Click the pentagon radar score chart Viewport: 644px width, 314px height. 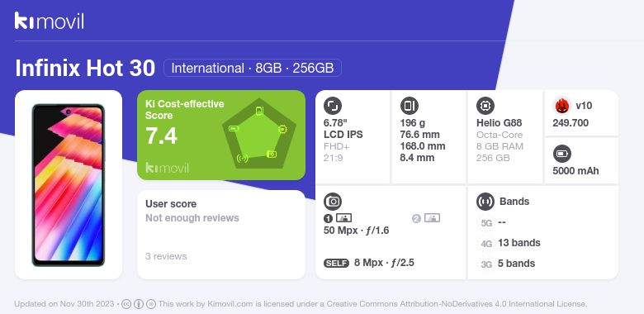pyautogui.click(x=259, y=134)
